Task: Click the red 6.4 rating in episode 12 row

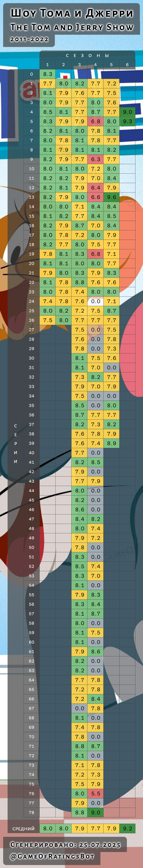Action: [x=96, y=188]
